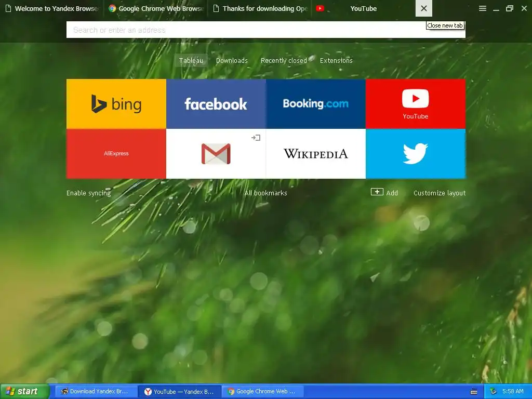
Task: Switch to Google Chrome Web taskbar item
Action: click(263, 392)
